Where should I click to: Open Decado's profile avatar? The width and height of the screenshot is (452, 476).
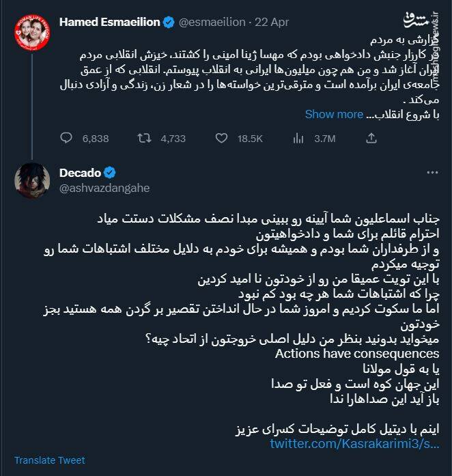(32, 180)
